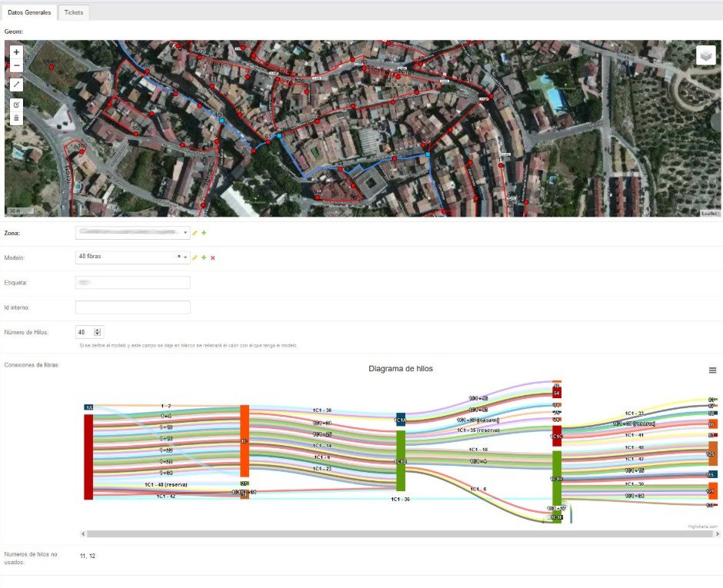723x588 pixels.
Task: Focus the Id interno text field
Action: click(132, 307)
